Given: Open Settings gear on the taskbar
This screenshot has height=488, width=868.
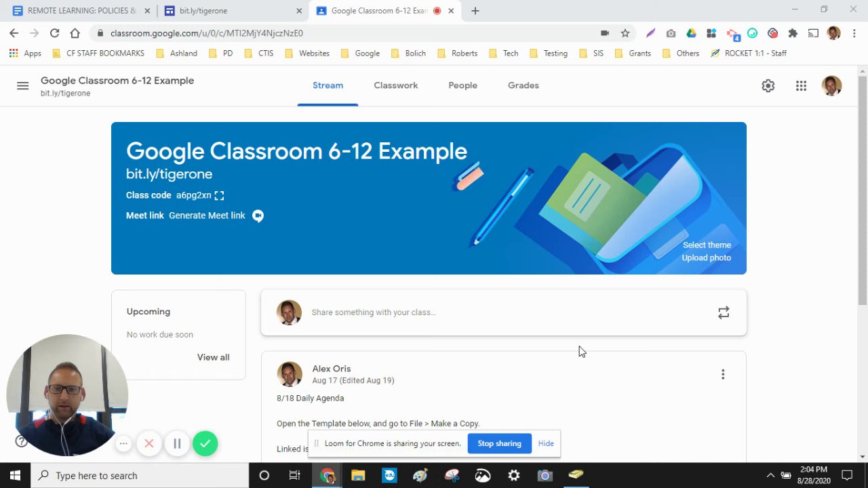Looking at the screenshot, I should point(514,476).
